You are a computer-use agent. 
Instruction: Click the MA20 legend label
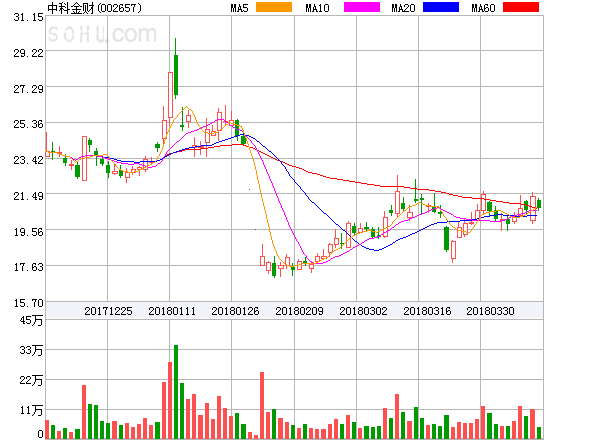click(403, 8)
